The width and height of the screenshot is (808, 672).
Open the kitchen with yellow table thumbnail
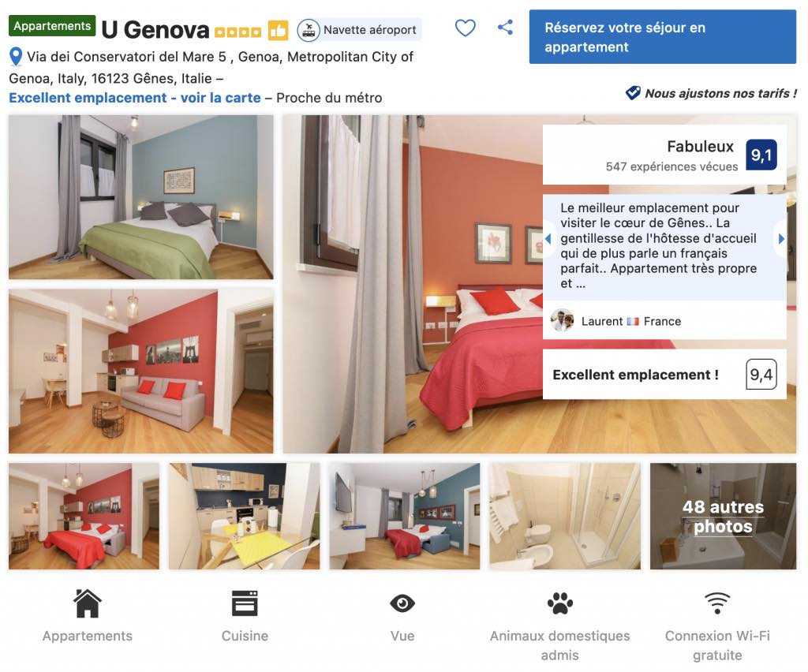(x=244, y=516)
